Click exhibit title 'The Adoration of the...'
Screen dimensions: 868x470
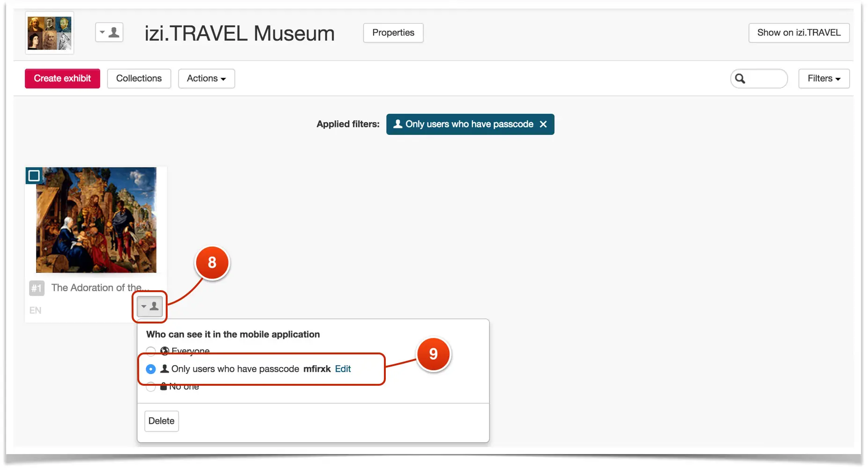click(100, 287)
